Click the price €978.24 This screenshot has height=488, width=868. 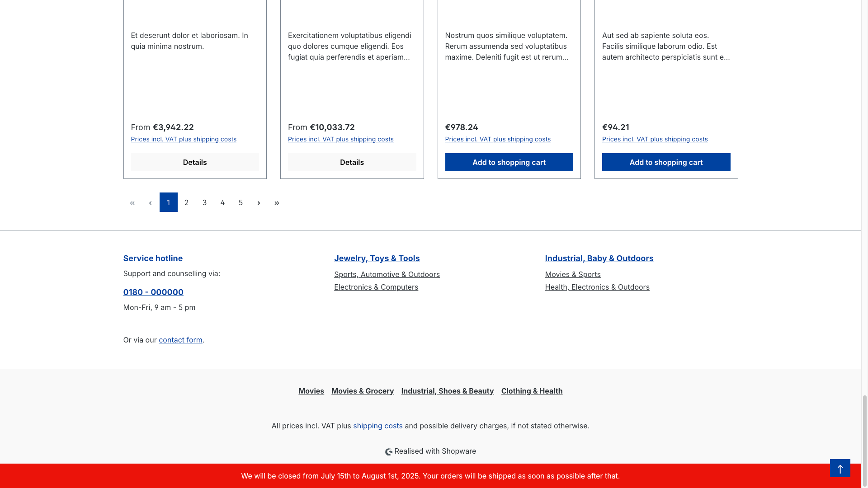[x=462, y=127]
